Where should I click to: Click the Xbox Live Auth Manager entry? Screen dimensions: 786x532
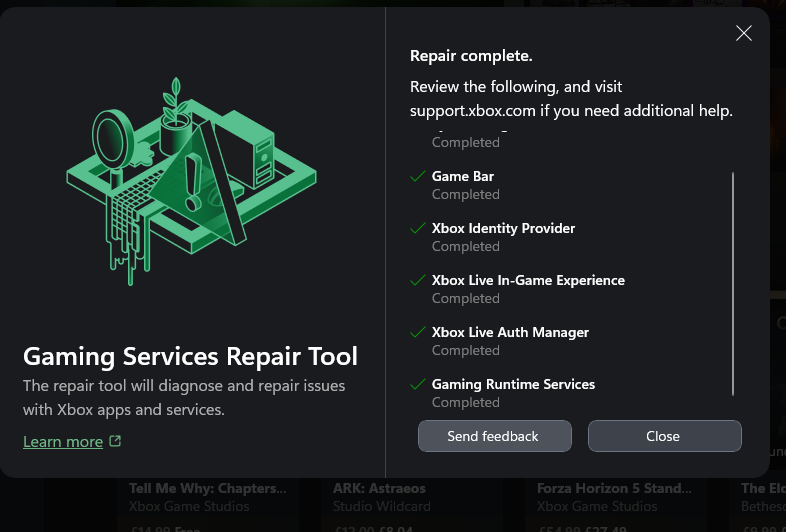[510, 332]
